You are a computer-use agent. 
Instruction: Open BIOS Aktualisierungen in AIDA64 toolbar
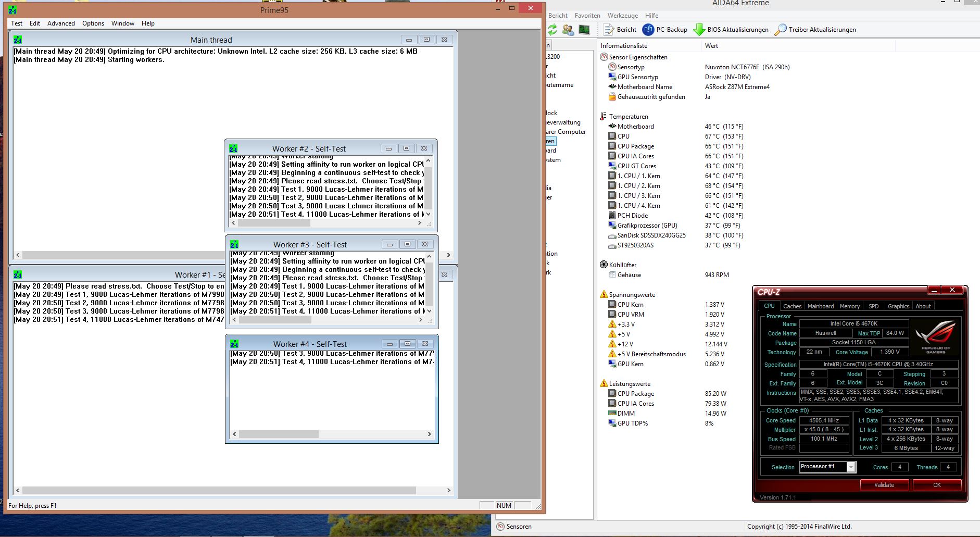pyautogui.click(x=731, y=30)
